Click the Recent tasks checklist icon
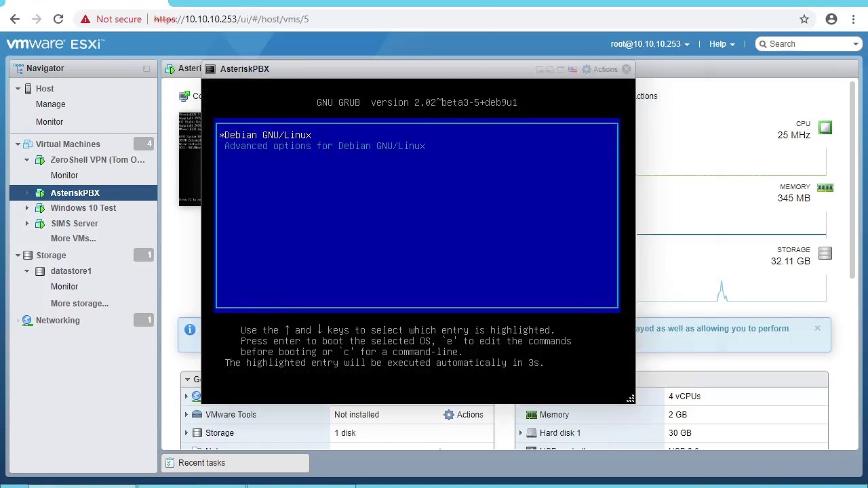Image resolution: width=868 pixels, height=488 pixels. [170, 463]
